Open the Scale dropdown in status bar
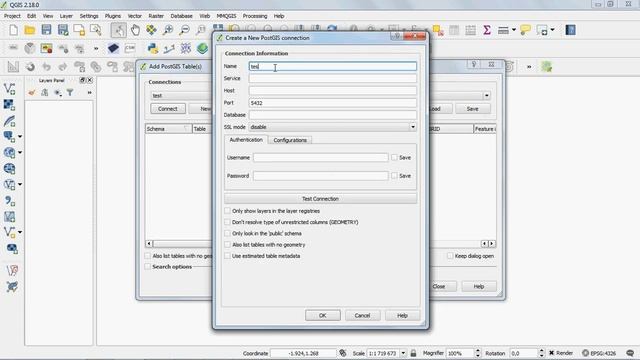 (x=403, y=353)
